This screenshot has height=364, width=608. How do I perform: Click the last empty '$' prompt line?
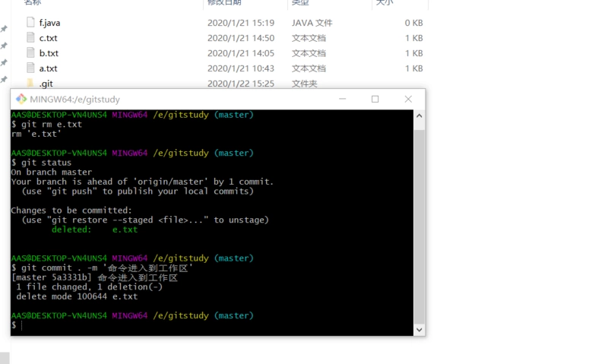14,325
